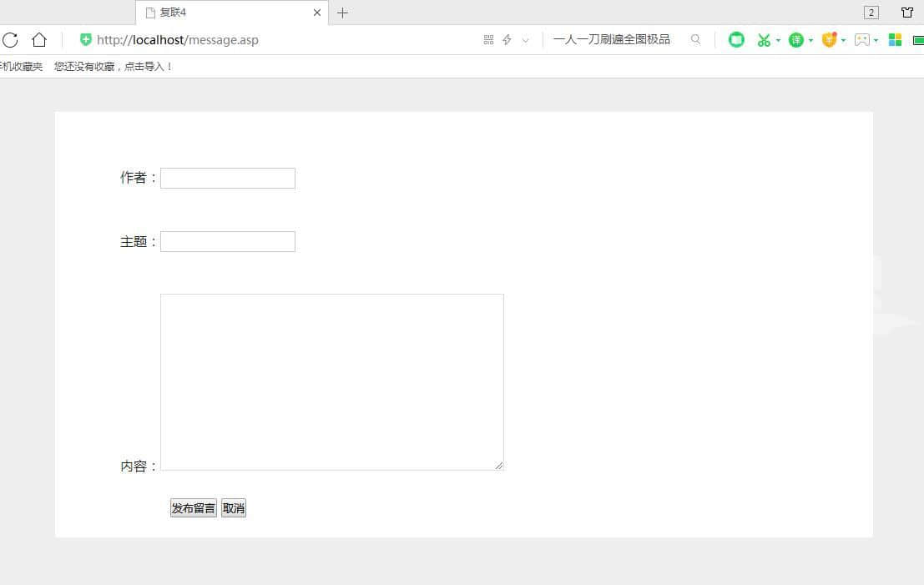Open a new tab with plus button

(x=342, y=13)
